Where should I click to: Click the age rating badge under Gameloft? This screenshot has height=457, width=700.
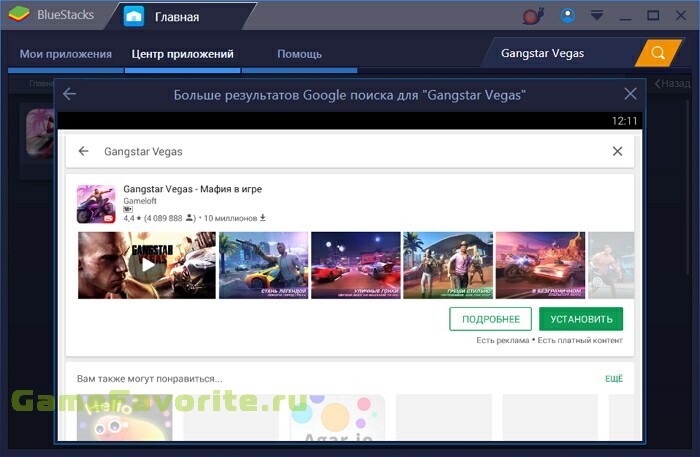[x=128, y=209]
